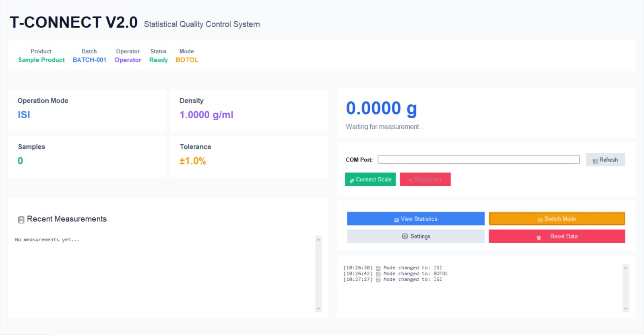Click the Recent Measurements clipboard icon
This screenshot has height=335, width=644.
[x=21, y=220]
